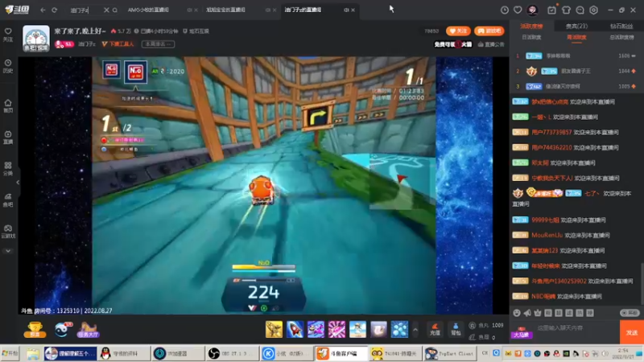
Task: Open the live announcement link
Action: click(491, 44)
